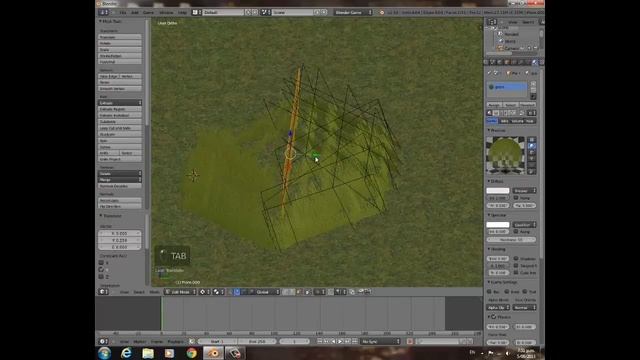Open the Playback menu in timeline
The image size is (640, 360).
[x=176, y=342]
